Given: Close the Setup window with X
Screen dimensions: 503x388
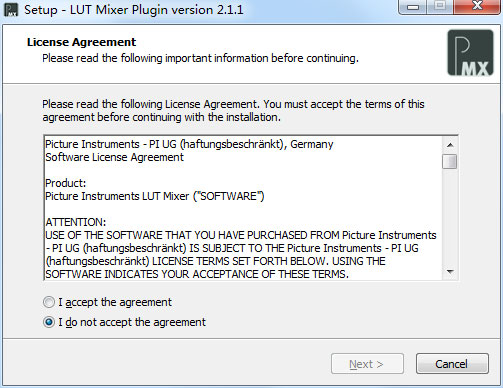Looking at the screenshot, I should click(477, 7).
